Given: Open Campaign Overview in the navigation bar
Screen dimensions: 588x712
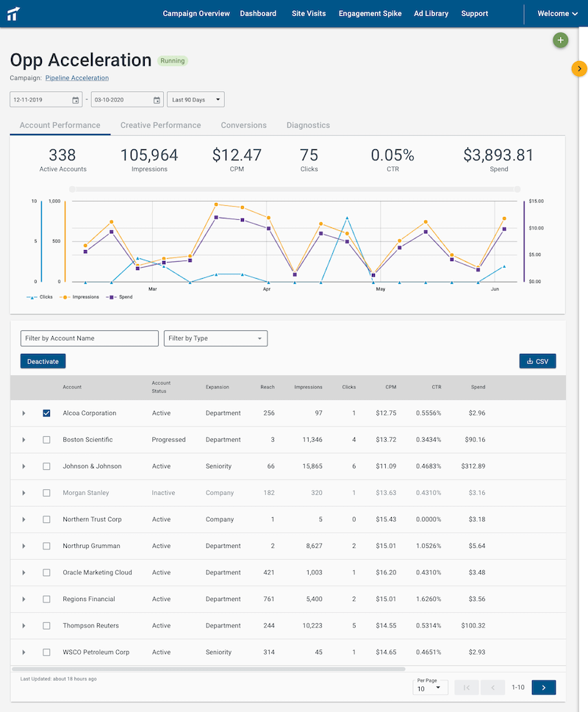Looking at the screenshot, I should pyautogui.click(x=196, y=14).
